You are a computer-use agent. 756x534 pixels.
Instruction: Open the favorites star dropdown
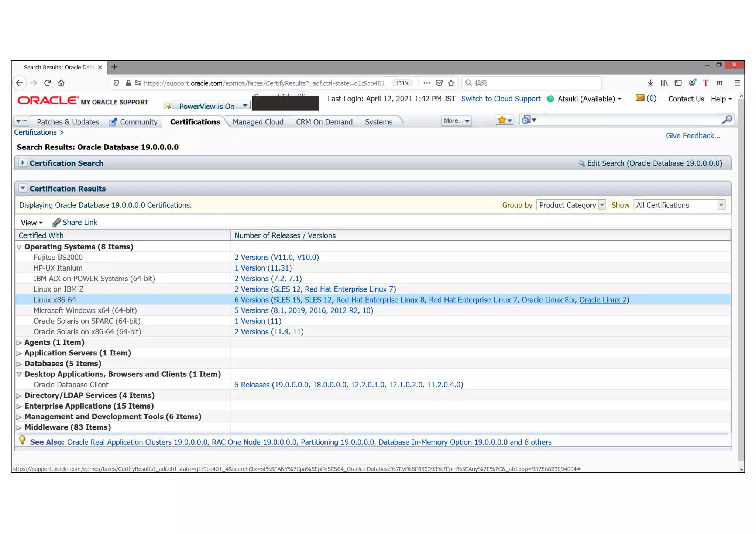[x=505, y=120]
